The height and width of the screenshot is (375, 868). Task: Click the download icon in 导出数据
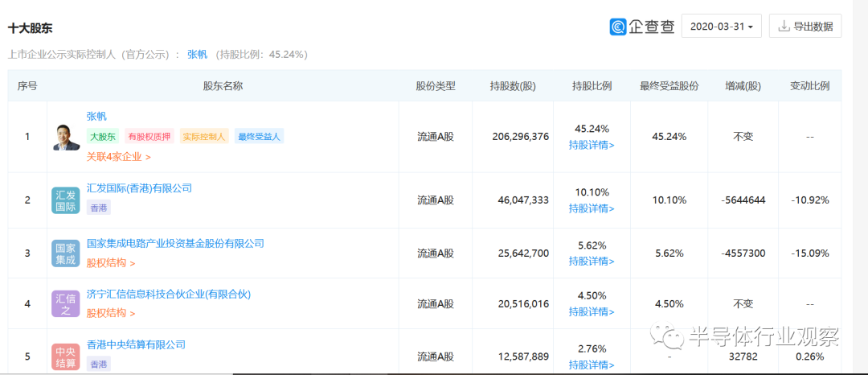point(784,26)
